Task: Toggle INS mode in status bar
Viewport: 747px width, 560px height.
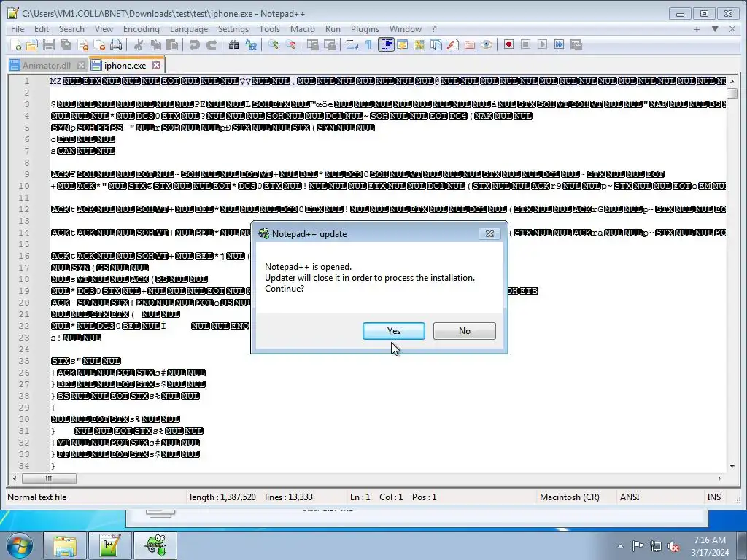Action: coord(713,497)
